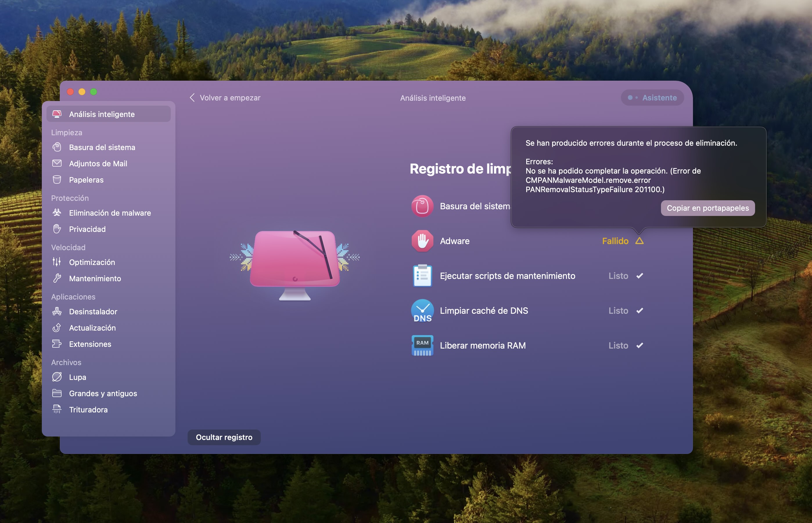Click the Basura del sistema sidebar icon
Viewport: 812px width, 523px height.
point(57,147)
